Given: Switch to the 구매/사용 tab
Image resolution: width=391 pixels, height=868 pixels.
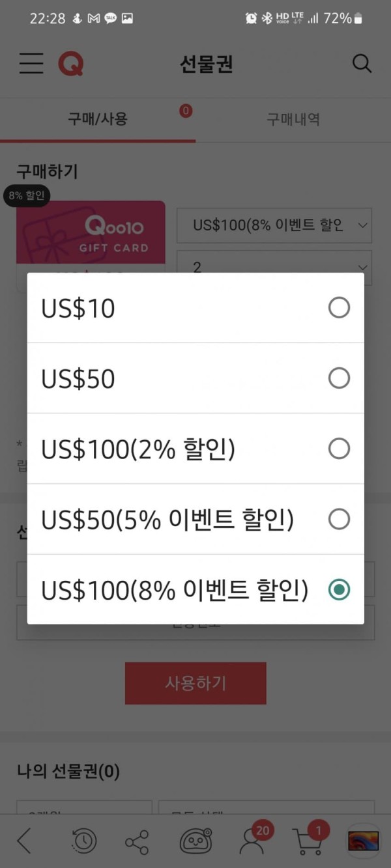Looking at the screenshot, I should 98,119.
